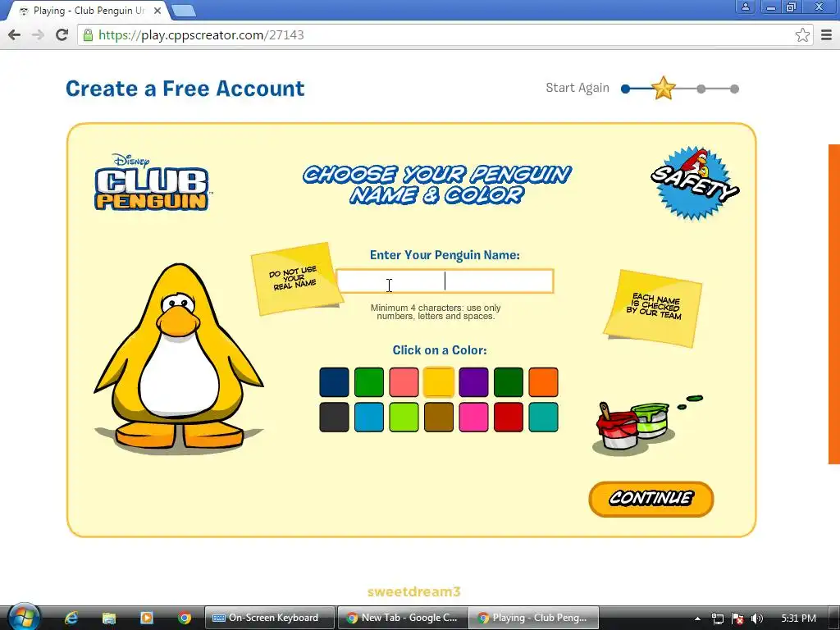
Task: Switch to On-Screen Keyboard taskbar window
Action: pyautogui.click(x=270, y=618)
